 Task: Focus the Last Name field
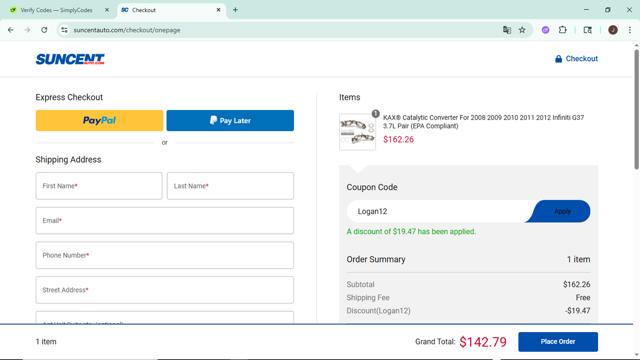[230, 186]
